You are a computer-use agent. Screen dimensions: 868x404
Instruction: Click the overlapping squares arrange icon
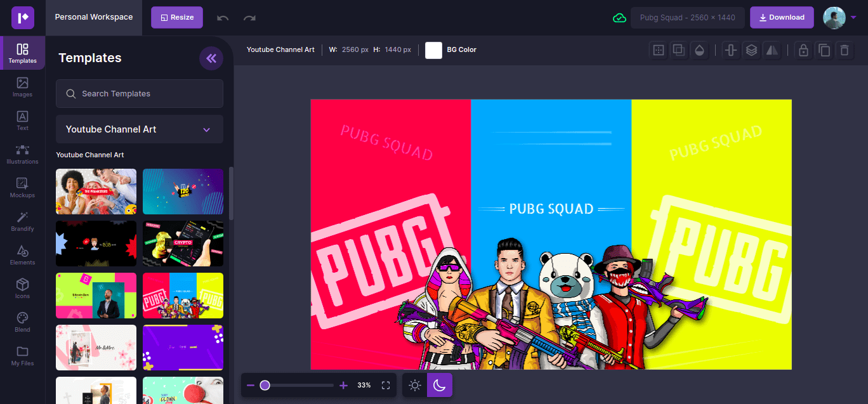(x=678, y=50)
